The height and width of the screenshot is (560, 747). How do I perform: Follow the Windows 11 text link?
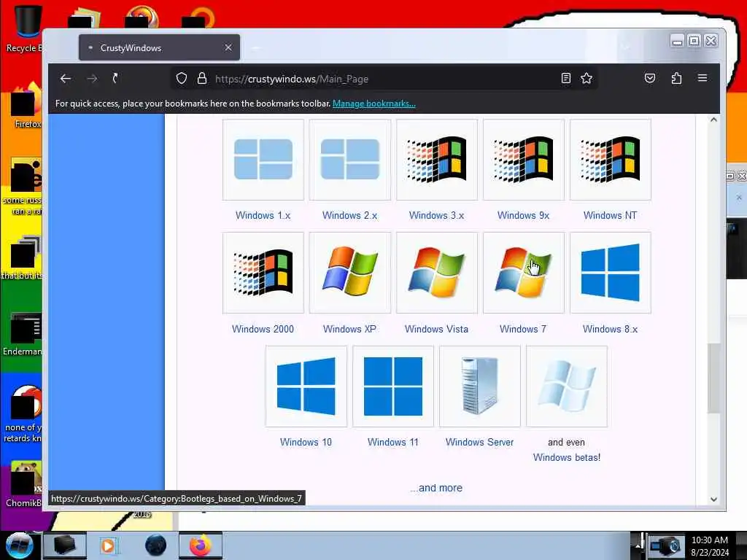(x=393, y=442)
